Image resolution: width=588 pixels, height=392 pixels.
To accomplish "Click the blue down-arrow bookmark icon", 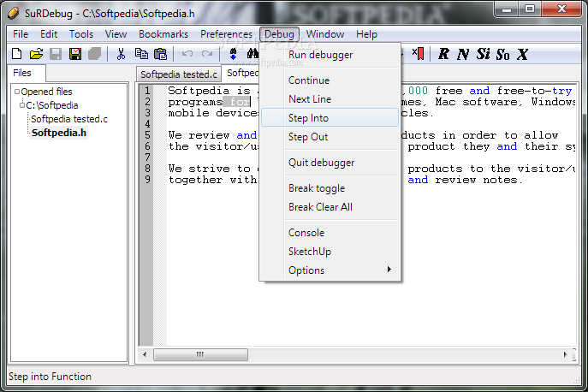I will 233,54.
